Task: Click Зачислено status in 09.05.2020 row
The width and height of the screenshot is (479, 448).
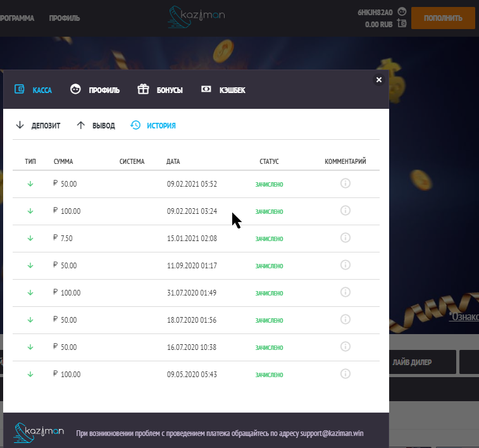Action: click(x=269, y=375)
